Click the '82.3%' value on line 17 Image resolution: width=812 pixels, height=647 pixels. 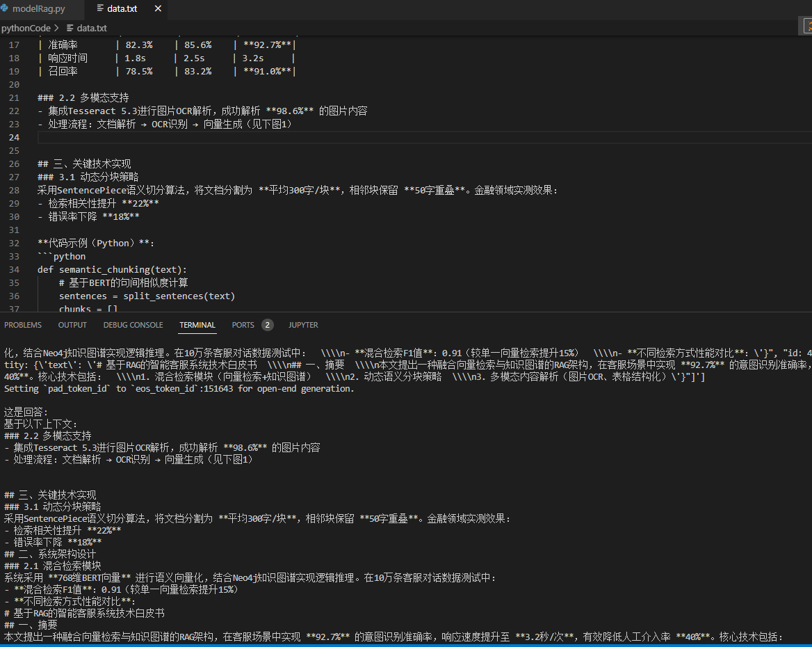(139, 45)
